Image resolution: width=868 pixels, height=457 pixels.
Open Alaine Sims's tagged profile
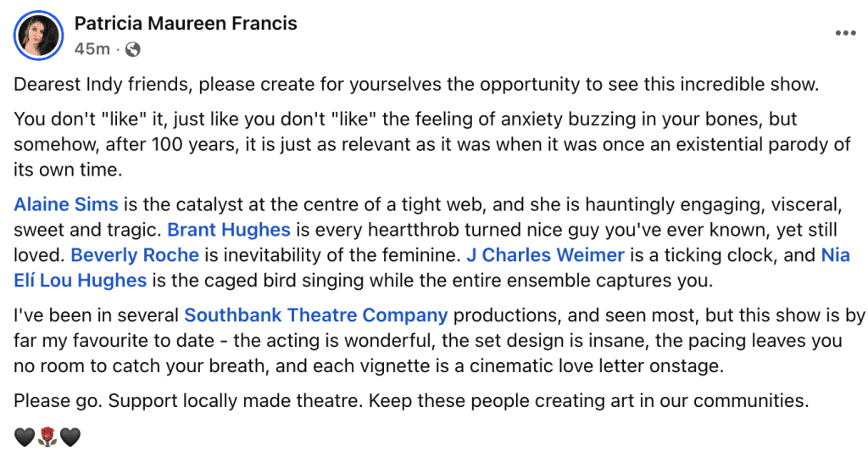66,205
